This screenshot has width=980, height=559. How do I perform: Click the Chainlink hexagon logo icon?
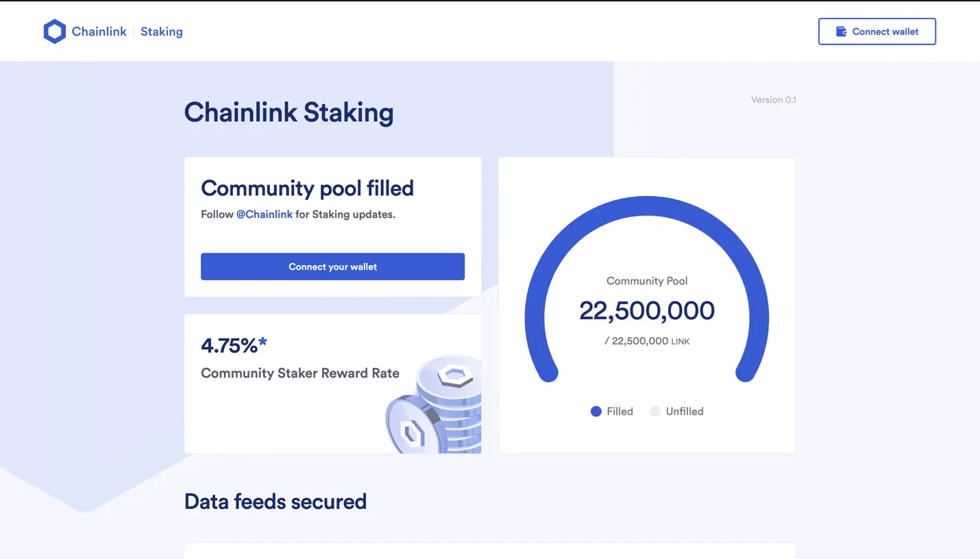(55, 32)
